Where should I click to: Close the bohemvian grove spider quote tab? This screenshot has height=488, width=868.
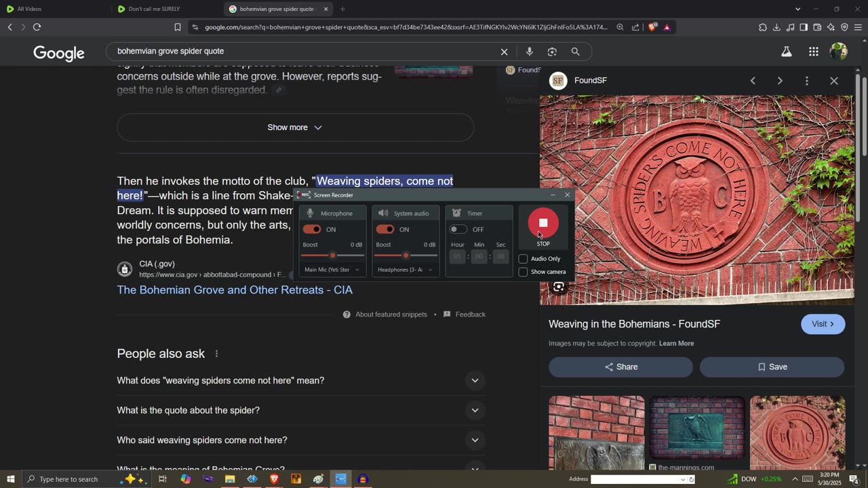[x=326, y=9]
